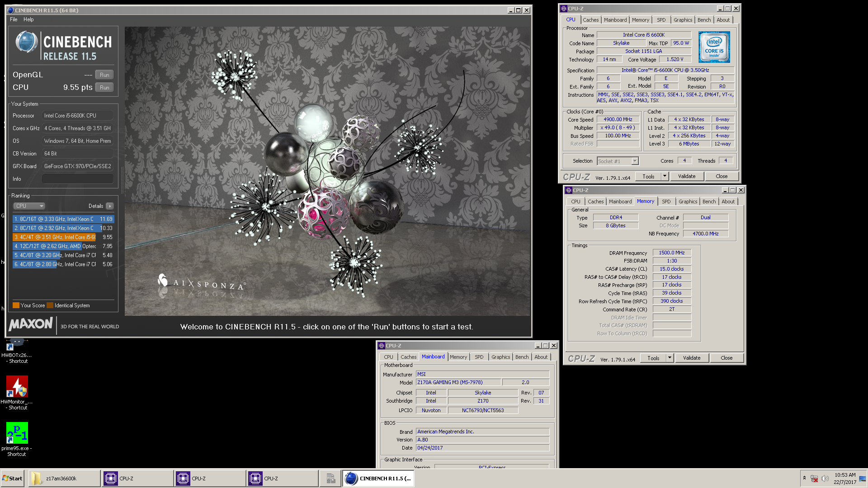
Task: Open Socket #1 selection dropdown
Action: (618, 161)
